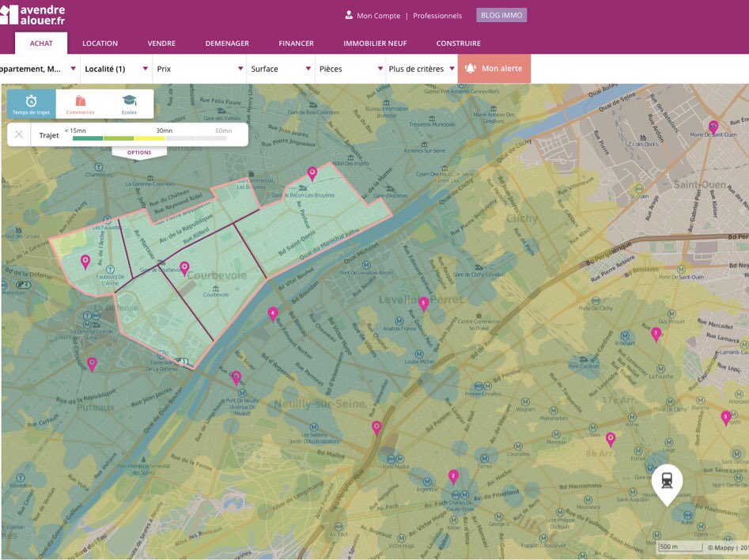Open the Prix dropdown

pos(199,69)
